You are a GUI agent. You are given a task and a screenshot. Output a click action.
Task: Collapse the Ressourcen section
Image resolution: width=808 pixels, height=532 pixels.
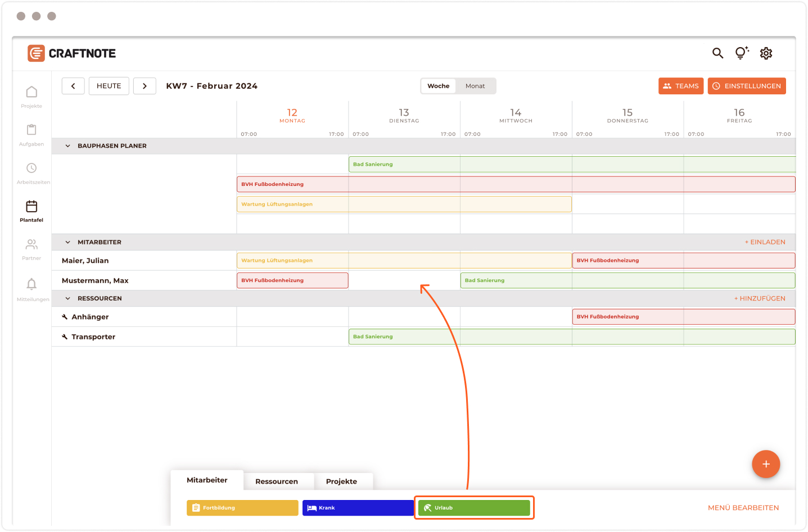pos(67,299)
